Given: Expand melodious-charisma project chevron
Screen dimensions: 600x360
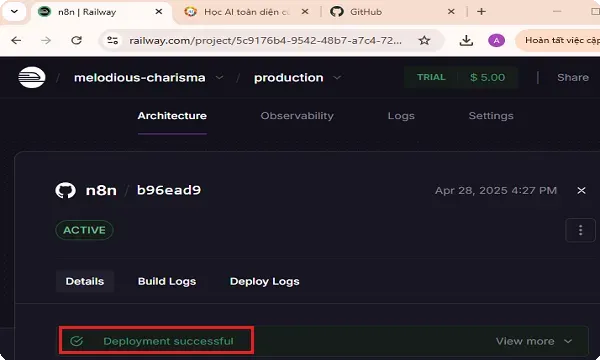Looking at the screenshot, I should click(219, 78).
